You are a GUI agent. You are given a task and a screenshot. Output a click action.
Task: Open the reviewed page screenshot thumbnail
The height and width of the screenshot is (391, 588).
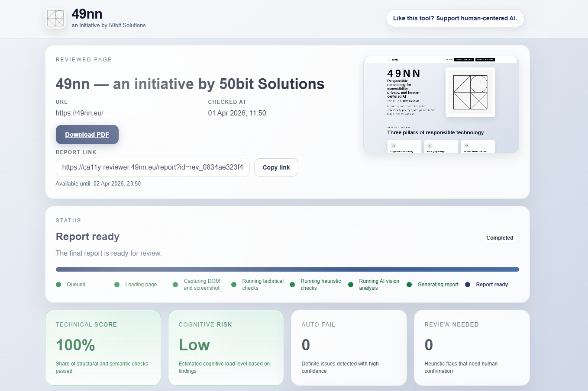click(441, 104)
